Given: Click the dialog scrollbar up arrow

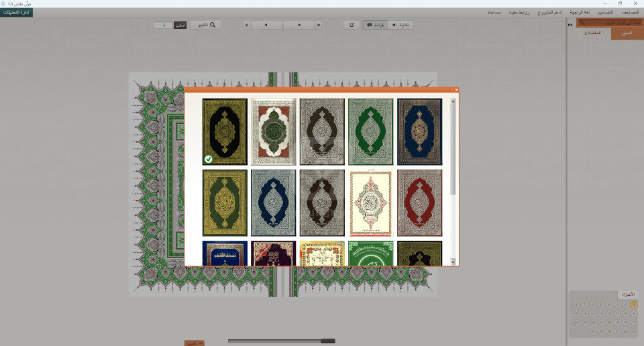Looking at the screenshot, I should [453, 101].
